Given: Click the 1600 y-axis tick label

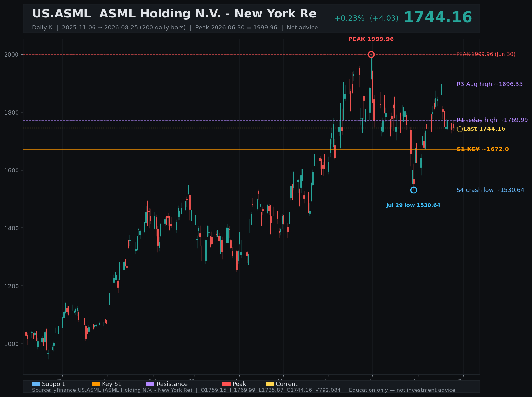Looking at the screenshot, I should point(12,170).
